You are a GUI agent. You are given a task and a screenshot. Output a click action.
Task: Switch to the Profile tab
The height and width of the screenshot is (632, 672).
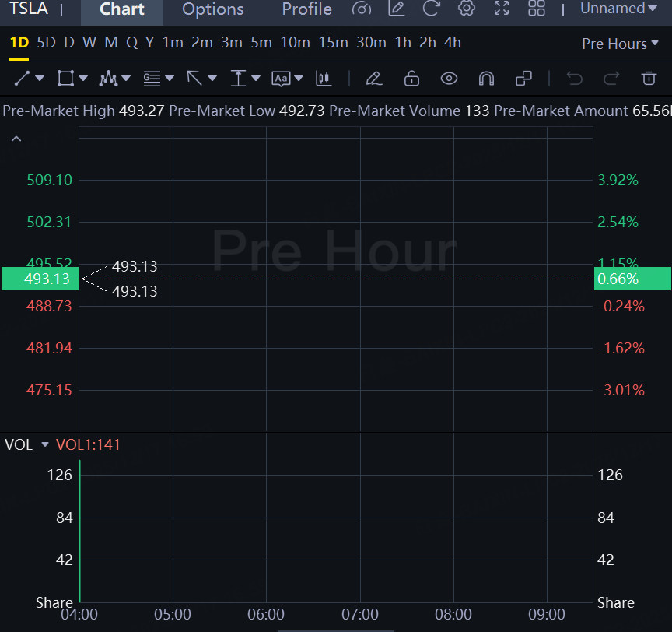click(307, 9)
